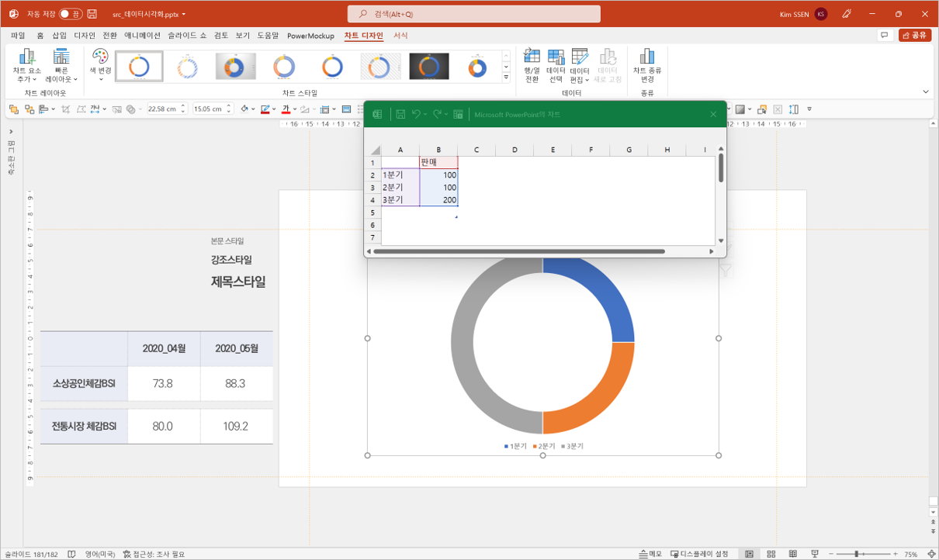
Task: Switch to the PowerMockup tab
Action: point(310,36)
